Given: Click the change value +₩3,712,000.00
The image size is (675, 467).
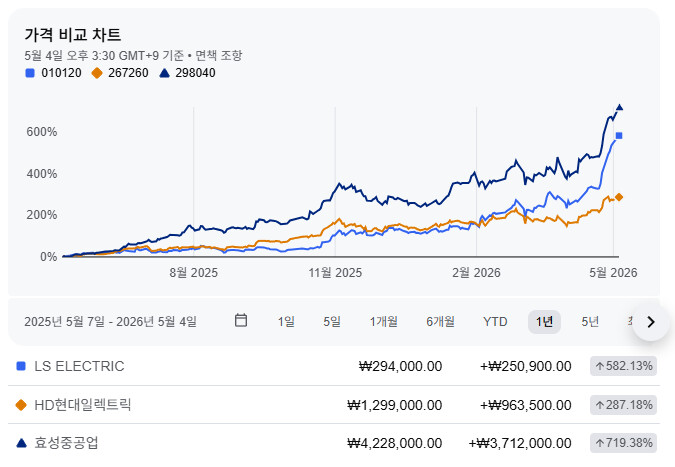Looking at the screenshot, I should [x=520, y=443].
